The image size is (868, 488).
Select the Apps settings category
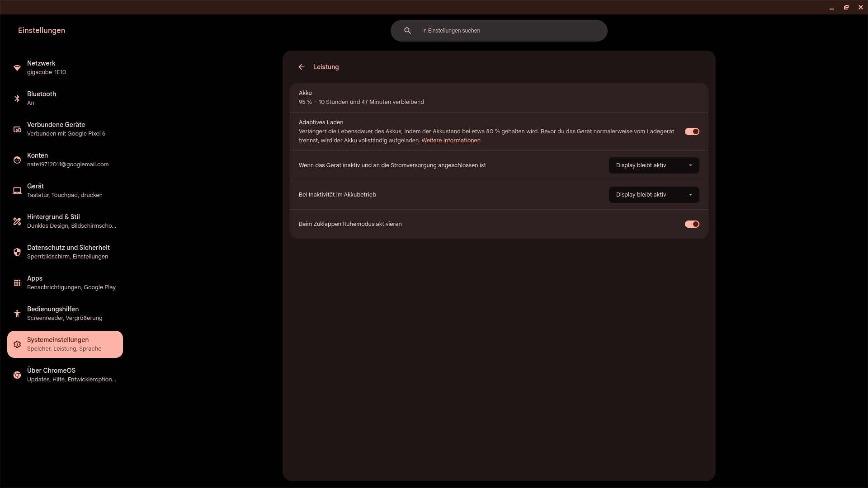point(65,283)
